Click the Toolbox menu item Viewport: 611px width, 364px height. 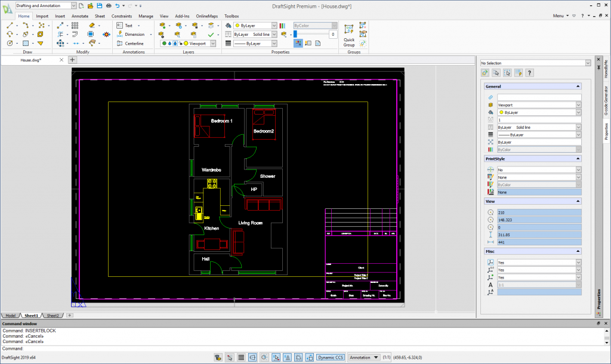(x=232, y=16)
